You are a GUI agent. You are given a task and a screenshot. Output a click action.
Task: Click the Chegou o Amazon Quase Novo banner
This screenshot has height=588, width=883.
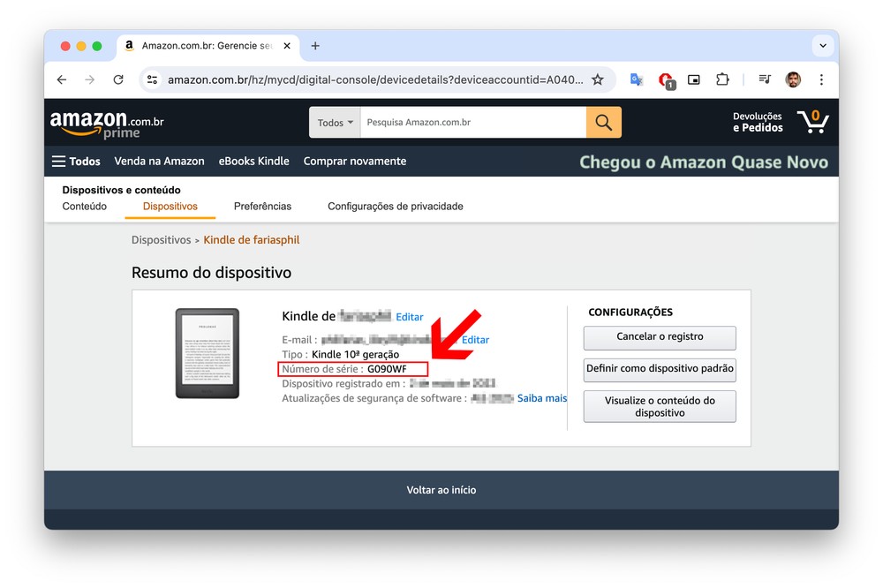pos(704,162)
